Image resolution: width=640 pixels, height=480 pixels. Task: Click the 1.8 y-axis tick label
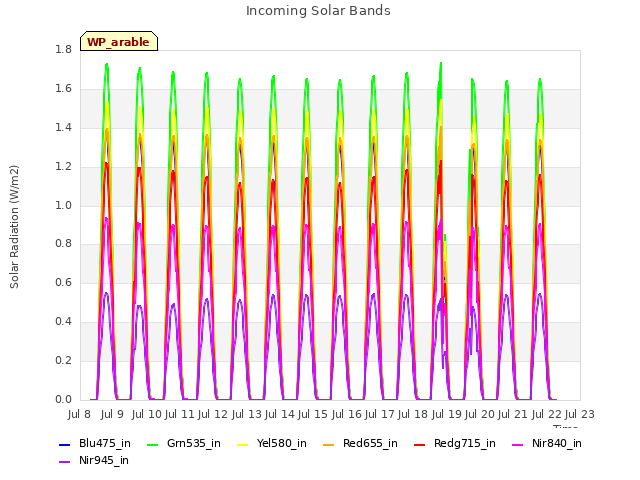tap(63, 50)
